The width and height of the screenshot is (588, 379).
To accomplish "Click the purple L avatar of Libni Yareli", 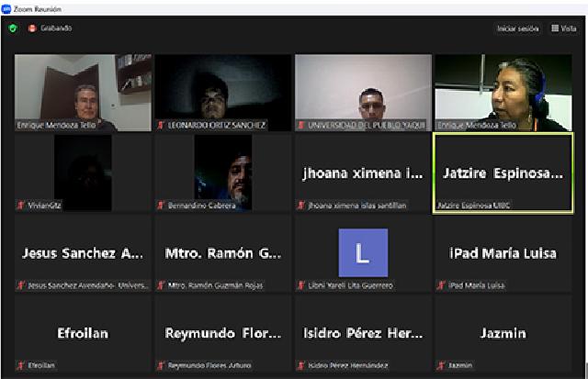I will [x=363, y=253].
